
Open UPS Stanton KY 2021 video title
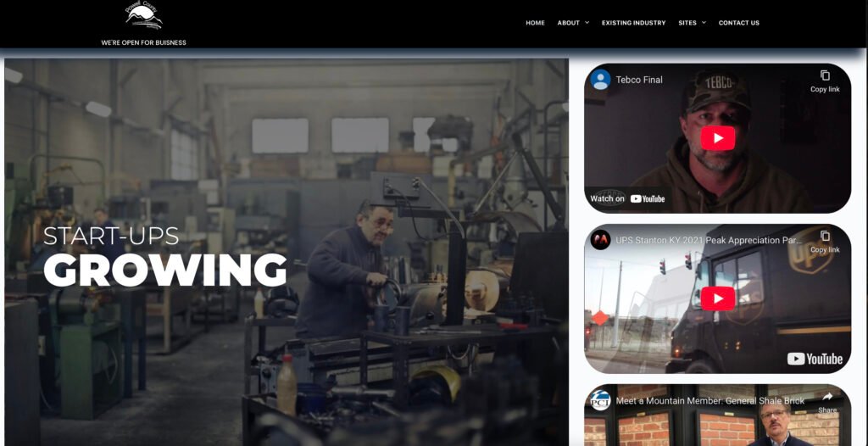708,240
